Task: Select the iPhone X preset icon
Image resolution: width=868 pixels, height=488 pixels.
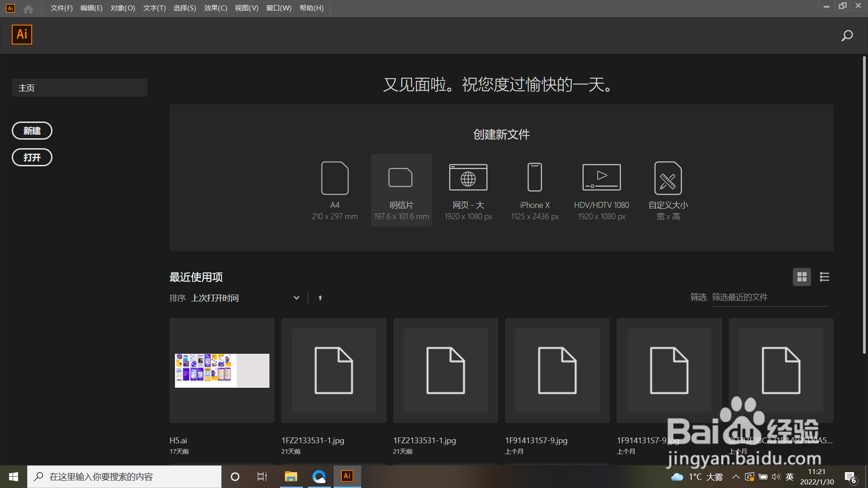Action: pyautogui.click(x=535, y=178)
